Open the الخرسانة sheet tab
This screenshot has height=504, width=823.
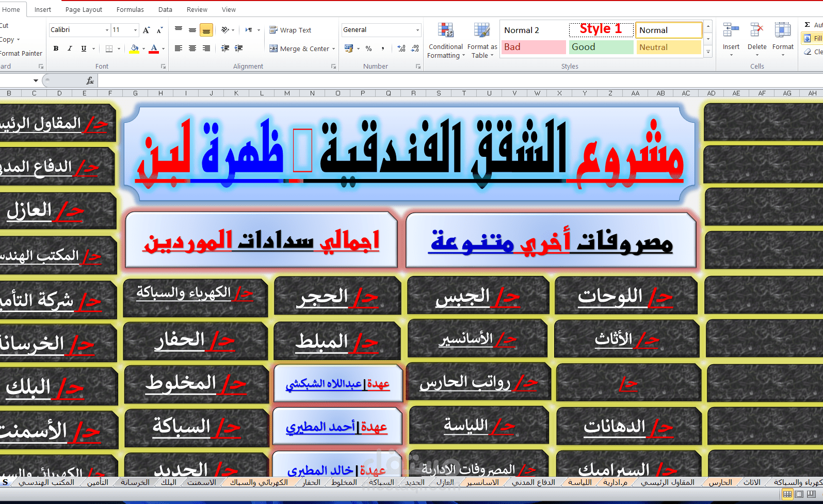click(135, 482)
